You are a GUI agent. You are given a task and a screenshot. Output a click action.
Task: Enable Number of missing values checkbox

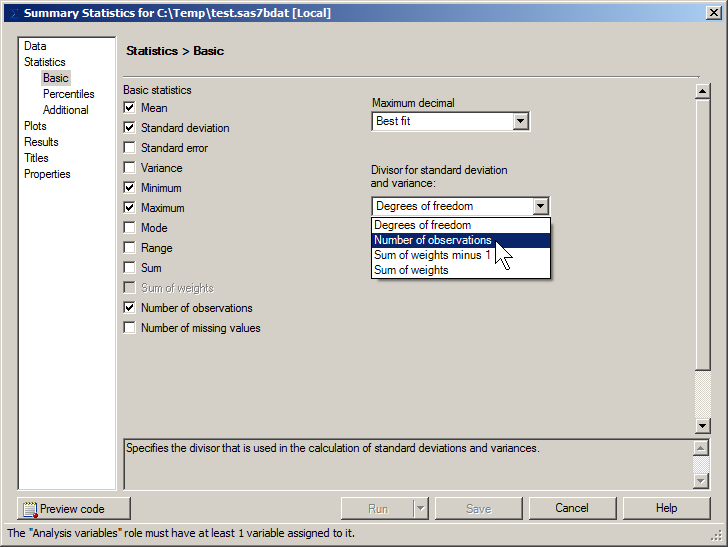point(130,327)
